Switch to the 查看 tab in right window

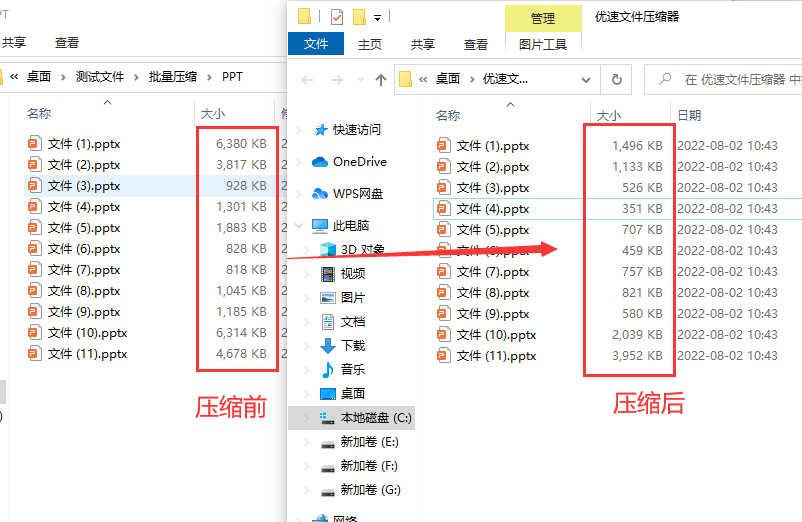(476, 44)
